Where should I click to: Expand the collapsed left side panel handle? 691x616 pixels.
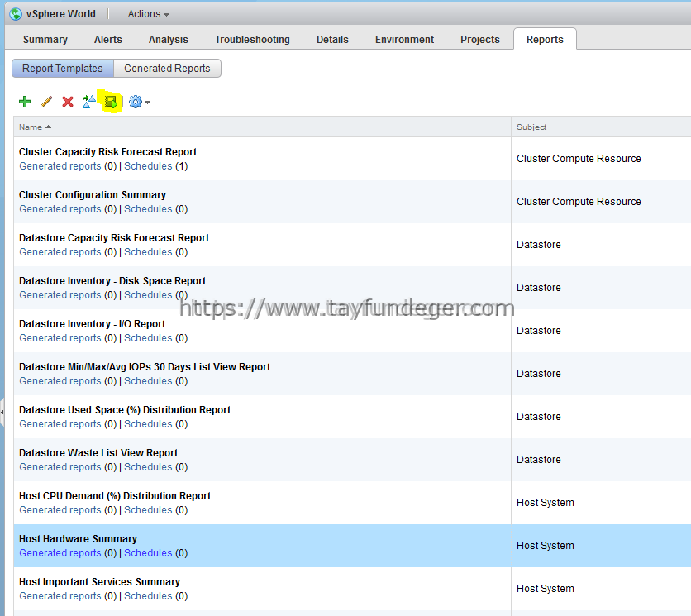pos(2,412)
